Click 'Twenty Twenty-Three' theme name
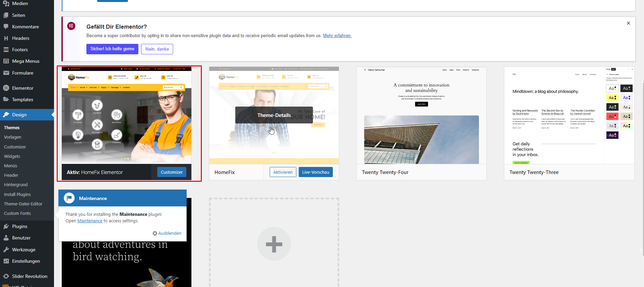The image size is (644, 287). click(x=534, y=172)
